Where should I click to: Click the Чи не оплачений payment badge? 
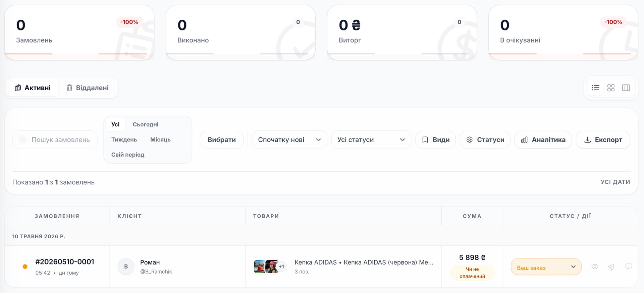point(472,273)
